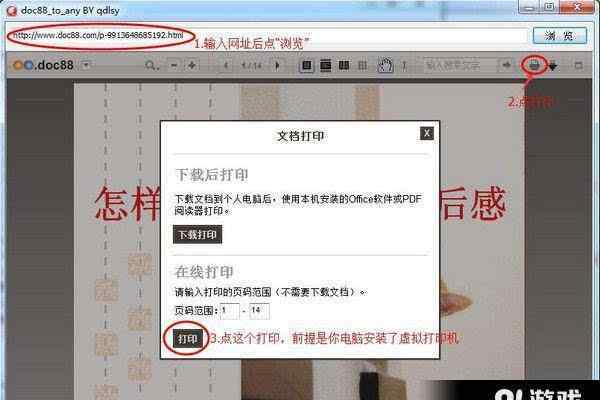The height and width of the screenshot is (400, 600).
Task: Click the doc88 logo
Action: 43,65
